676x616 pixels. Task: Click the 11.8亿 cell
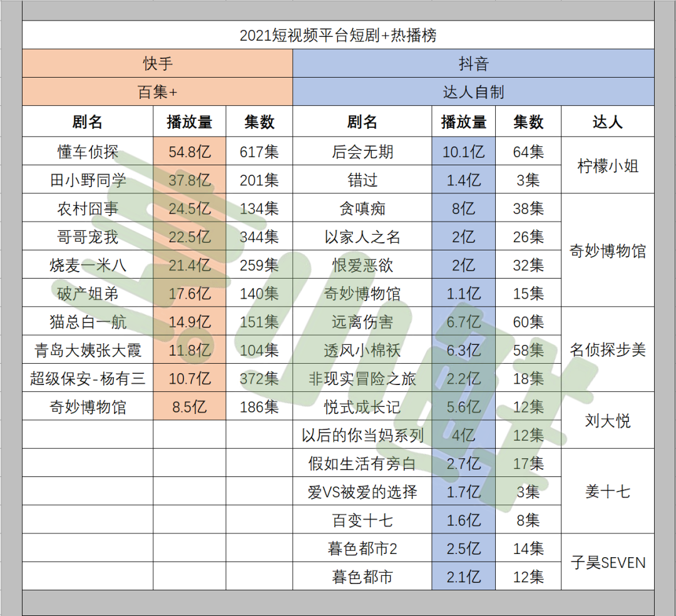click(x=189, y=350)
